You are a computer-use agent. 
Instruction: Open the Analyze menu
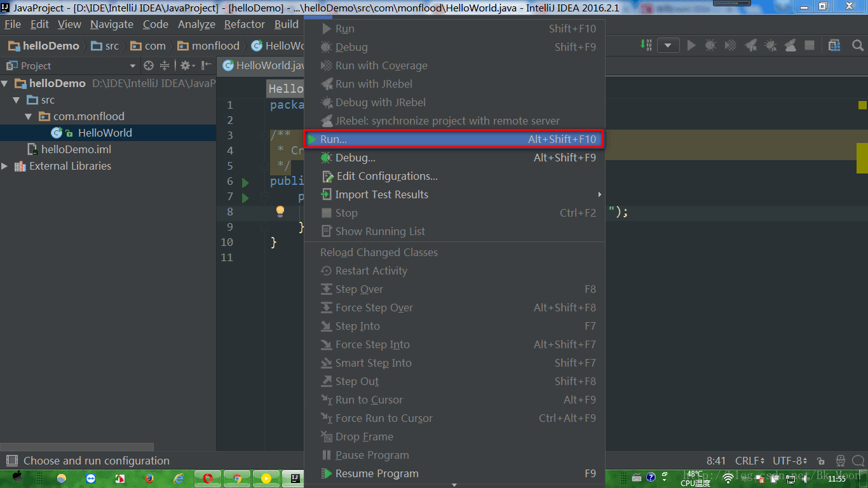[x=196, y=24]
